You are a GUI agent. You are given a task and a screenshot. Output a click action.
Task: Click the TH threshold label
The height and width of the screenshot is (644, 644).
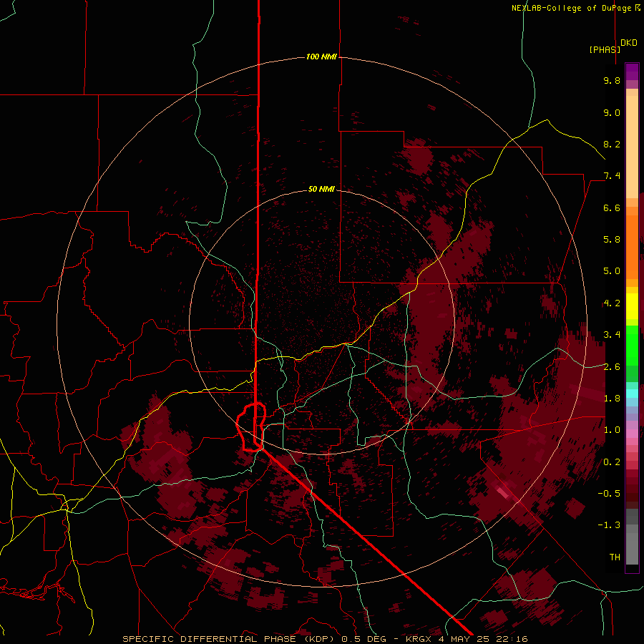click(615, 557)
